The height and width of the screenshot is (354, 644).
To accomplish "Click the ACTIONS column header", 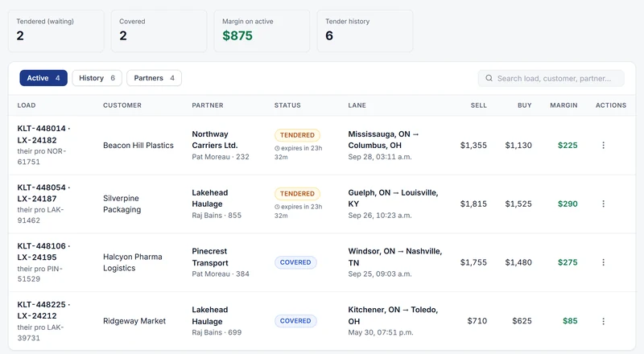I will pos(611,105).
